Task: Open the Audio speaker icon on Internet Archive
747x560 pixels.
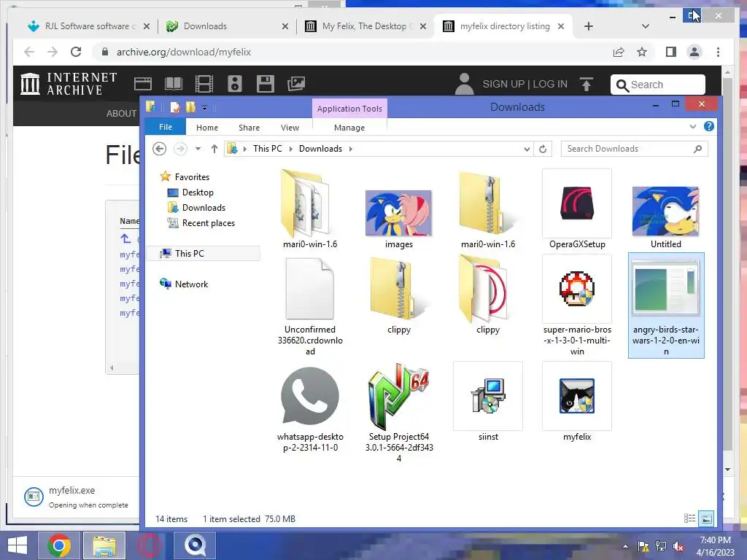Action: 234,85
